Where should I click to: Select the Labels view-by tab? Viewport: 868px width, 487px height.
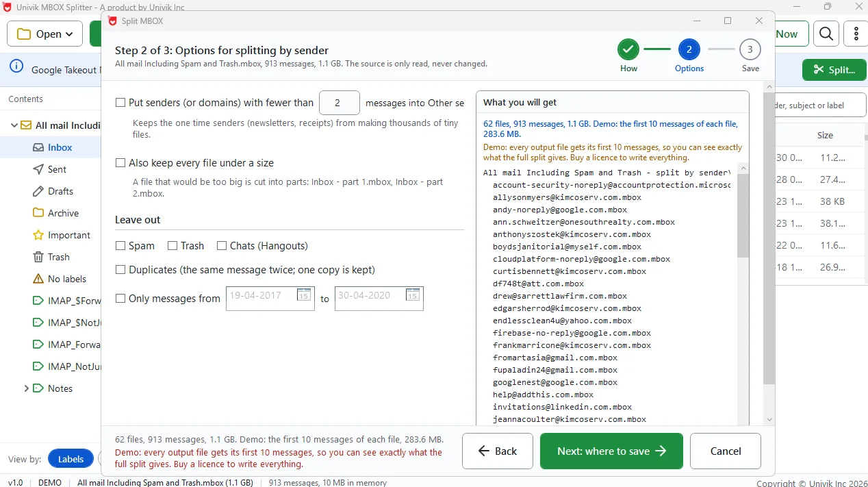pyautogui.click(x=71, y=459)
